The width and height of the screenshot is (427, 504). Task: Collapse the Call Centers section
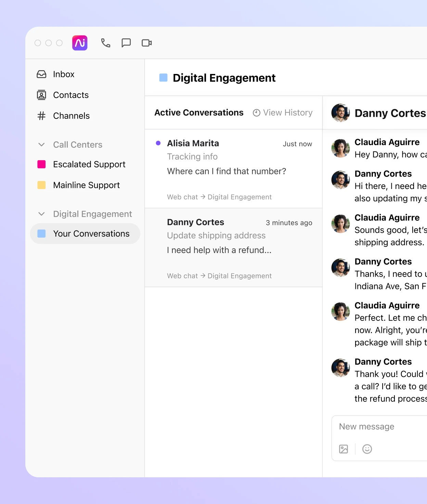(x=41, y=144)
